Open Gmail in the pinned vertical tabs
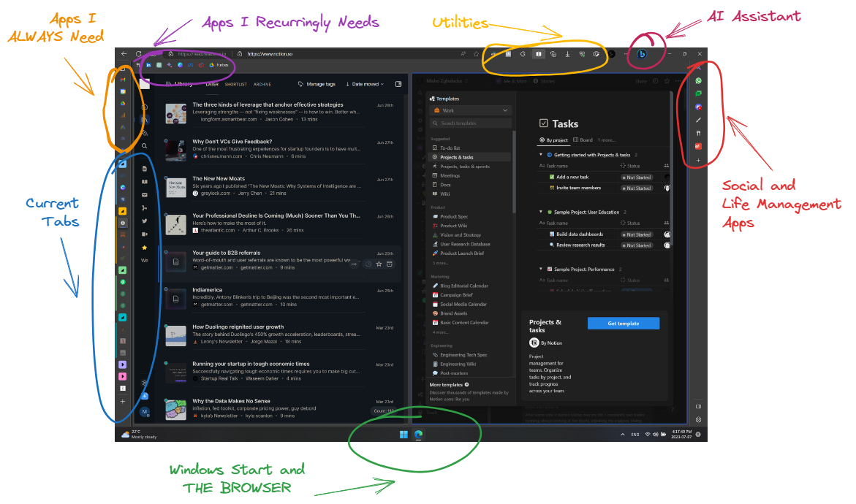Image resolution: width=856 pixels, height=504 pixels. (x=123, y=80)
